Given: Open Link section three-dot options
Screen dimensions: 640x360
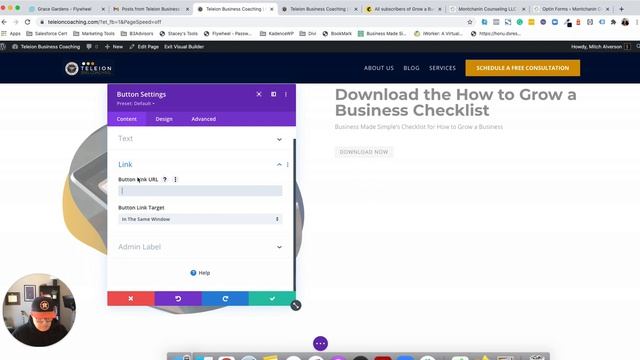Looking at the screenshot, I should [x=287, y=164].
